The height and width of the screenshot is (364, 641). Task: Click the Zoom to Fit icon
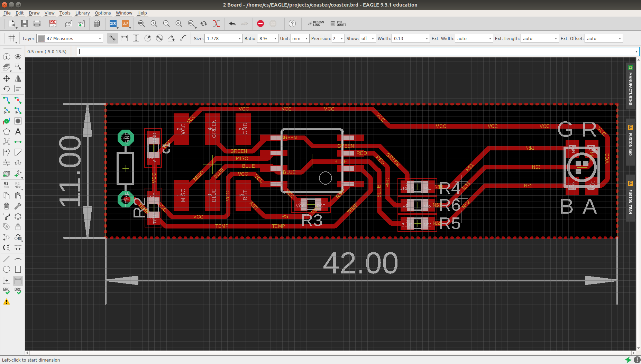click(141, 24)
